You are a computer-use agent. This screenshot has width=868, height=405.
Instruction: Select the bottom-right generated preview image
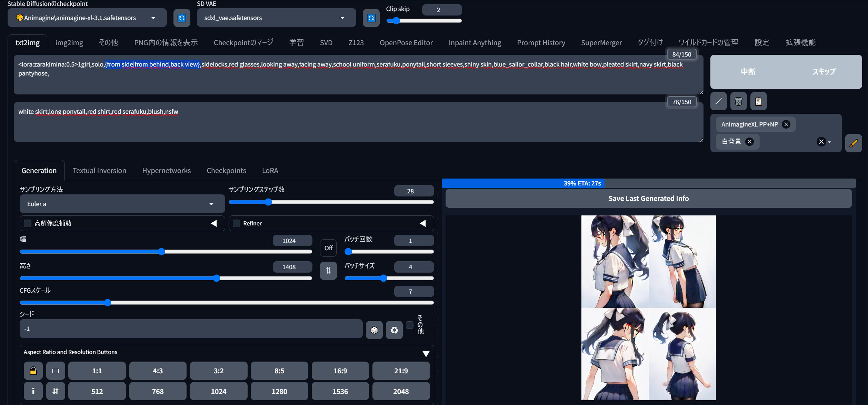(x=682, y=354)
